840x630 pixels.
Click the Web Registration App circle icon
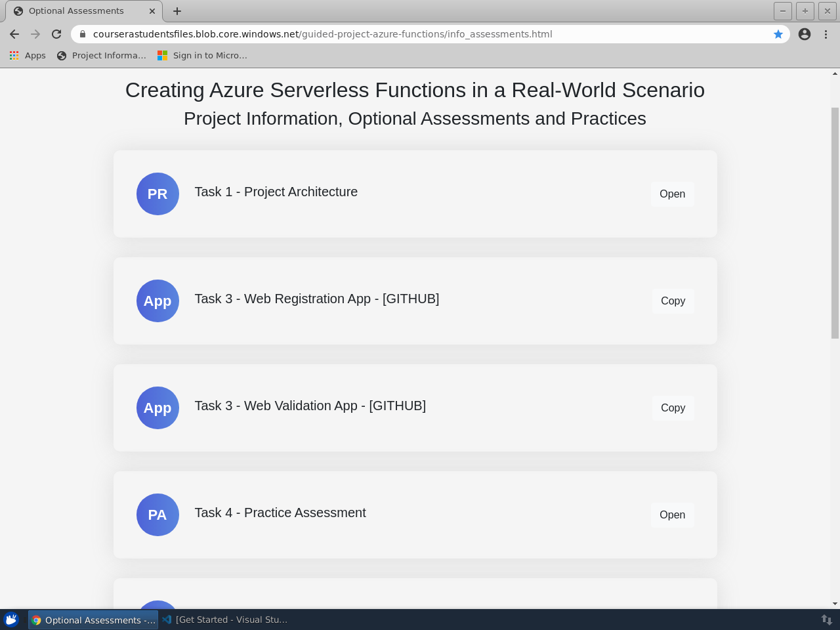coord(157,301)
